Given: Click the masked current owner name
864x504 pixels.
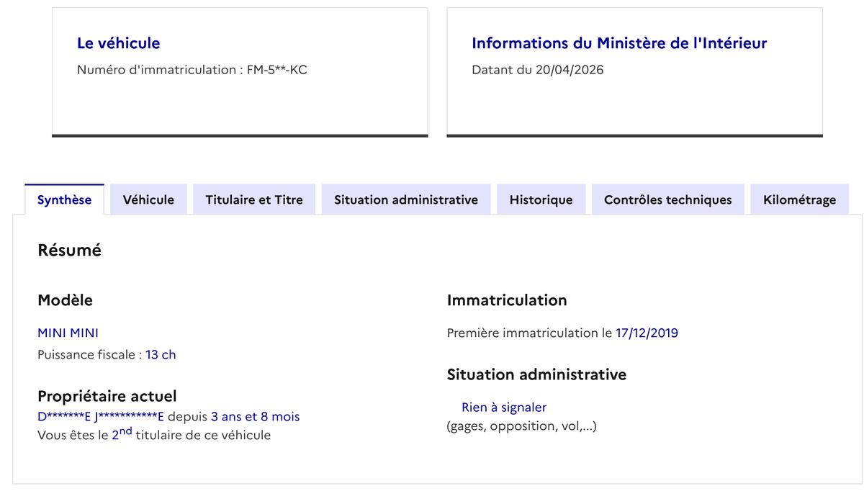Looking at the screenshot, I should click(x=101, y=416).
